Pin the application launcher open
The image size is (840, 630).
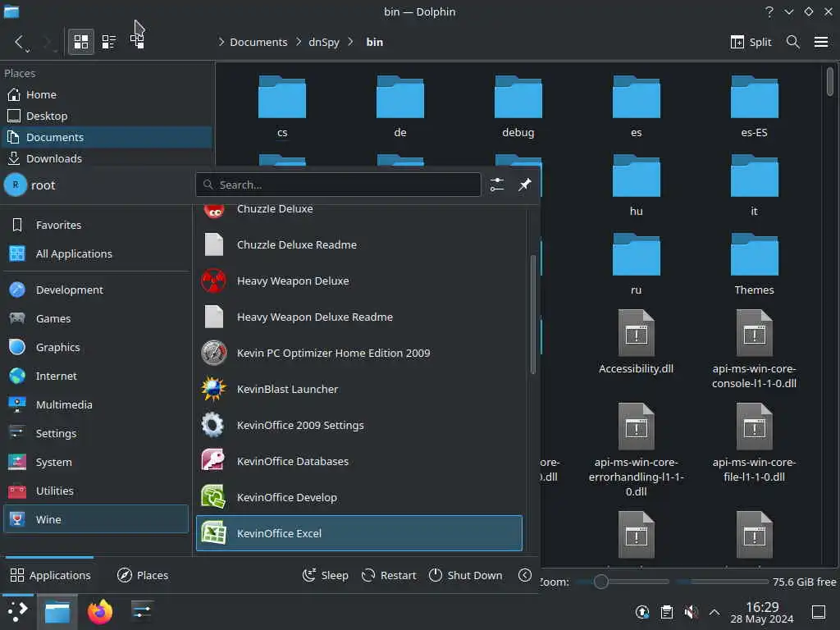[x=524, y=185]
